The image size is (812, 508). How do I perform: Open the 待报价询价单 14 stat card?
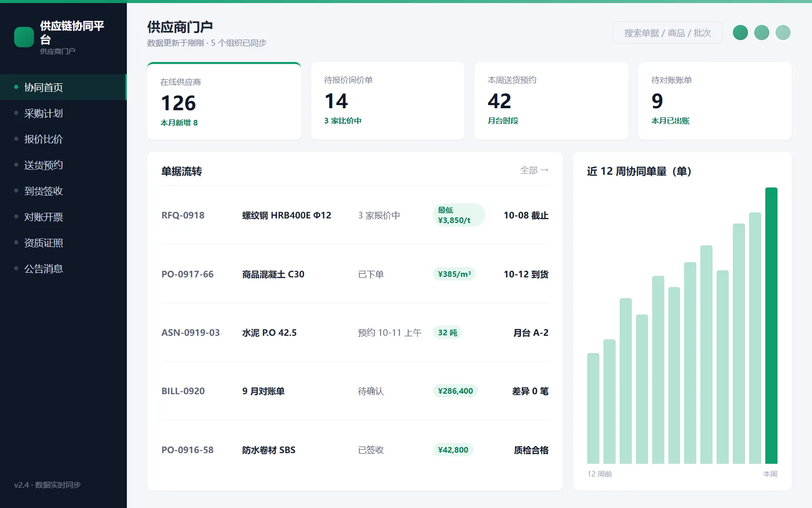[388, 101]
